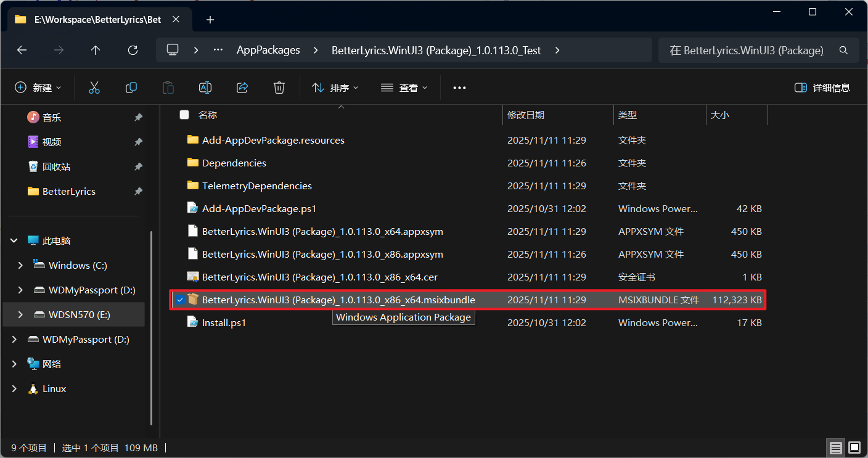This screenshot has width=868, height=458.
Task: Go back with the left arrow
Action: (x=22, y=50)
